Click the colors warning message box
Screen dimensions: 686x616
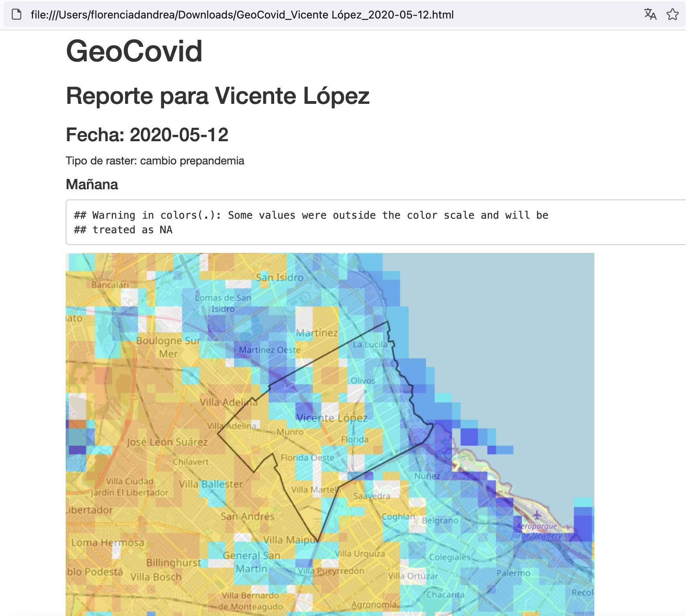tap(311, 222)
